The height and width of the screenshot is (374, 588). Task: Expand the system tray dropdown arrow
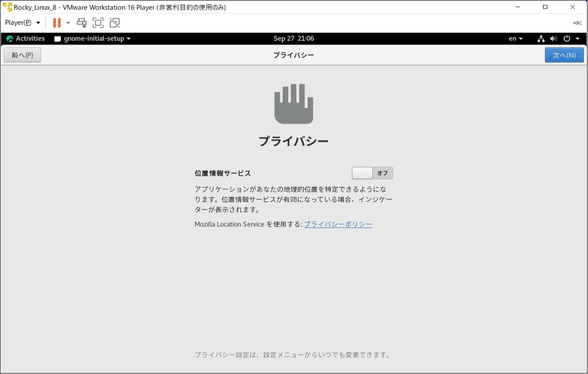[x=577, y=38]
